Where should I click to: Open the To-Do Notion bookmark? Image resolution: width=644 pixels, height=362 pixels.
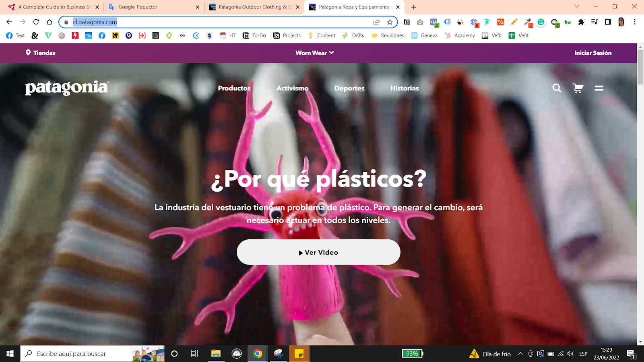pyautogui.click(x=254, y=35)
